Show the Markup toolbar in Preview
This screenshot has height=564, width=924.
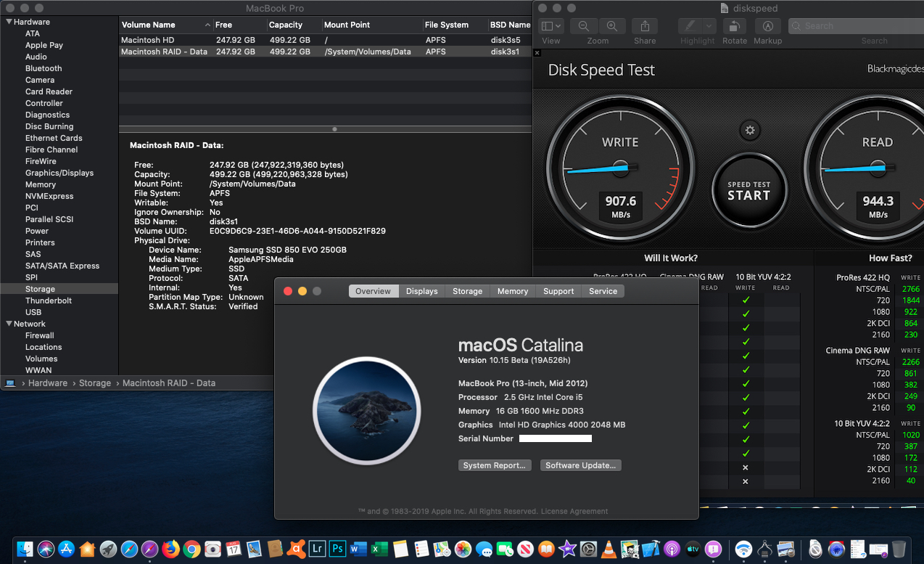tap(767, 26)
